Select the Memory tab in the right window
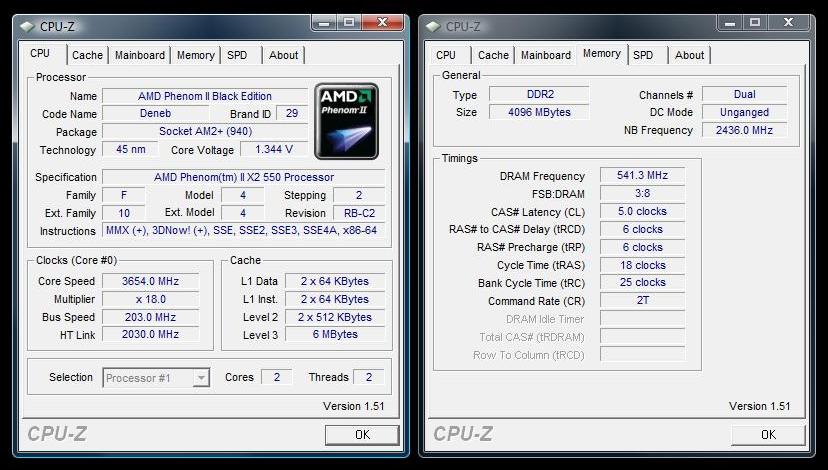Viewport: 828px width, 470px height. [601, 53]
